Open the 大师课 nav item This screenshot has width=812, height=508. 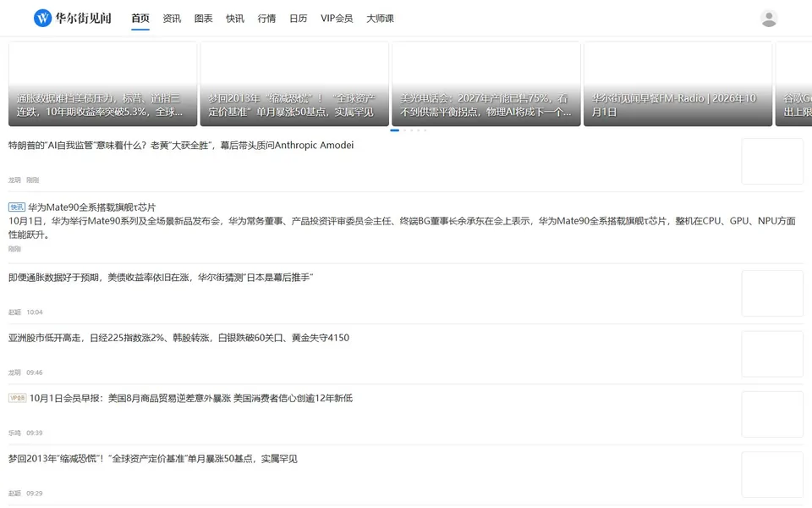[380, 18]
